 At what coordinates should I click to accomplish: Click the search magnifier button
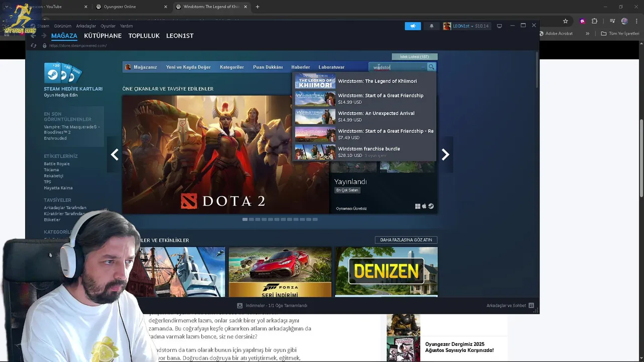[431, 67]
